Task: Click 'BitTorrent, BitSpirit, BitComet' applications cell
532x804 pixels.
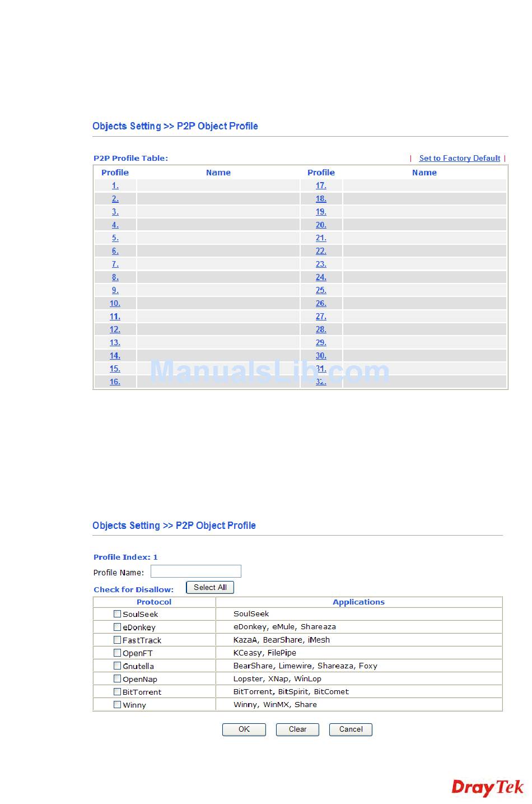Action: (x=359, y=691)
